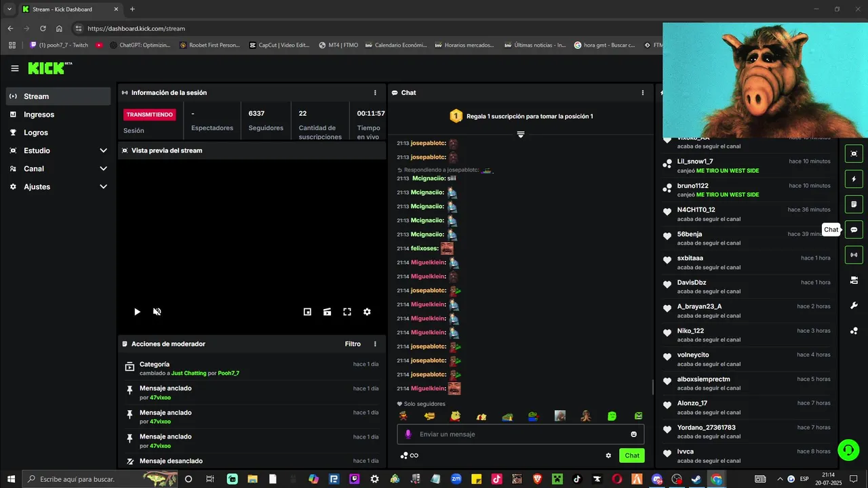Open the hamburger menu beside the Kick logo
This screenshot has width=868, height=488.
point(15,68)
